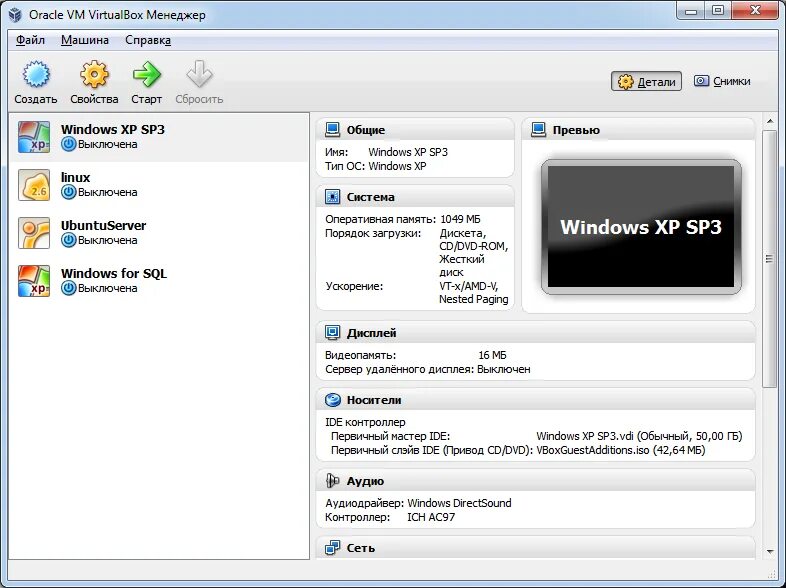Open the Система section header link

pyautogui.click(x=370, y=198)
